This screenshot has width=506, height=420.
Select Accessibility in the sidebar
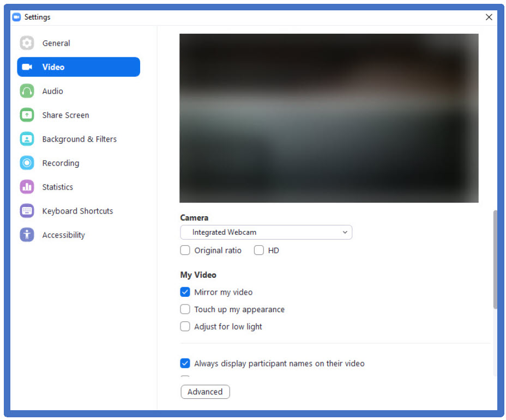[64, 235]
